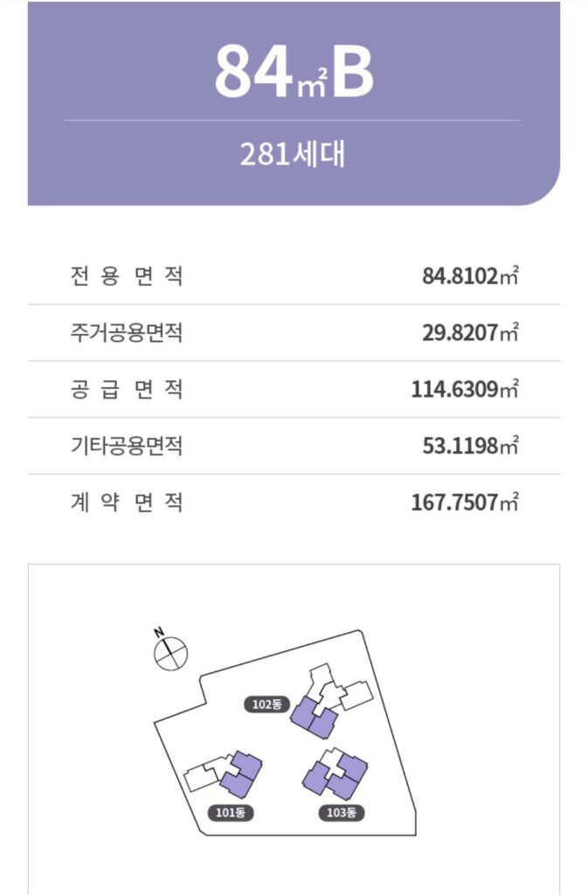Select the 103동 building label
Viewport: 588px width, 895px height.
point(341,812)
